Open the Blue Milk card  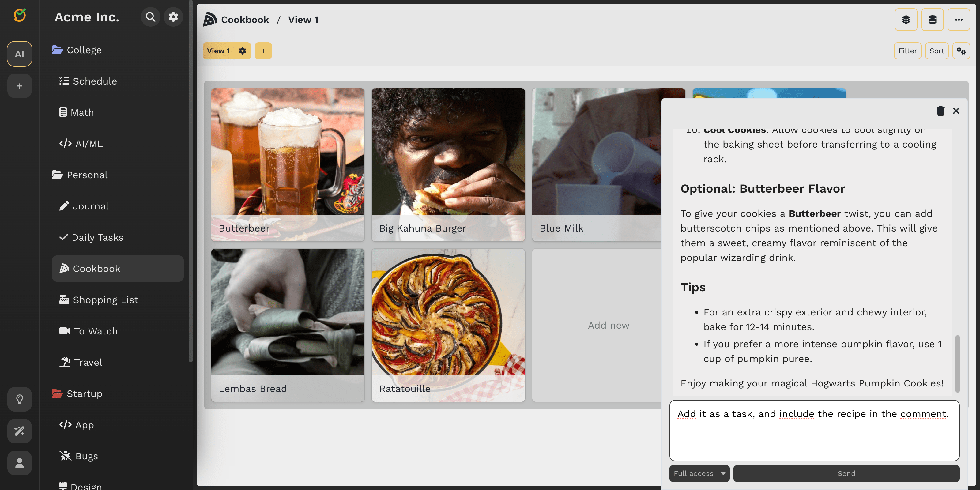pyautogui.click(x=597, y=164)
